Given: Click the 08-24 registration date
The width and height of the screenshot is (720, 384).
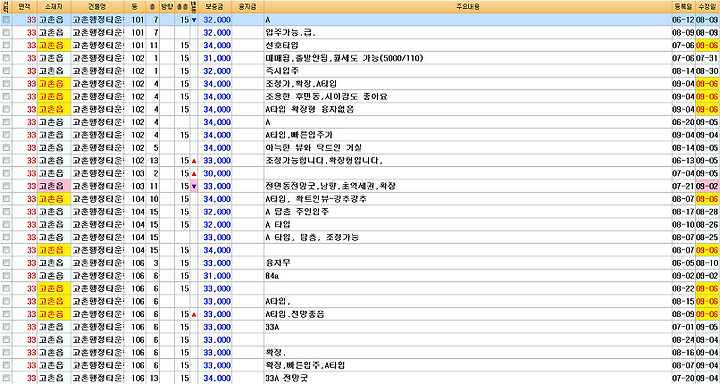Looking at the screenshot, I should (683, 340).
